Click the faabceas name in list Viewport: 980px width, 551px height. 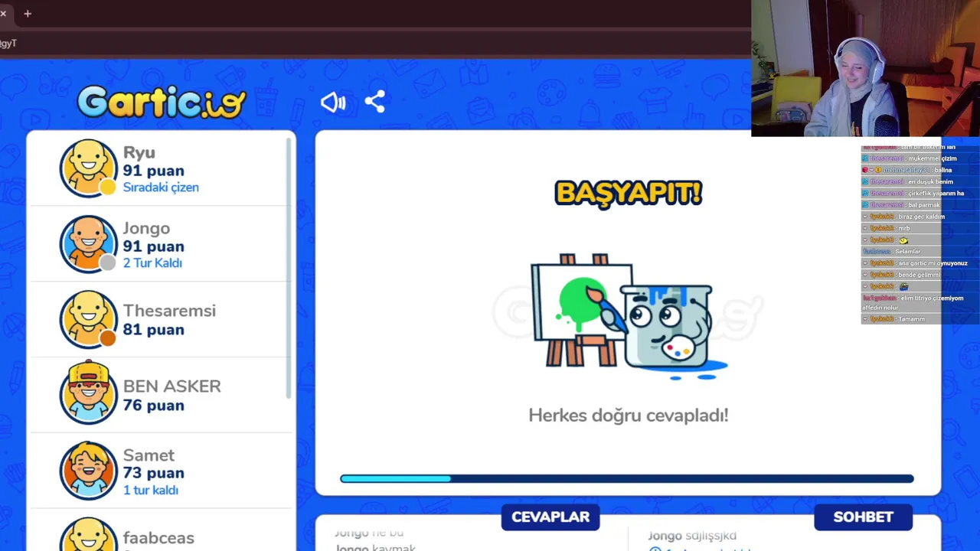pos(158,538)
